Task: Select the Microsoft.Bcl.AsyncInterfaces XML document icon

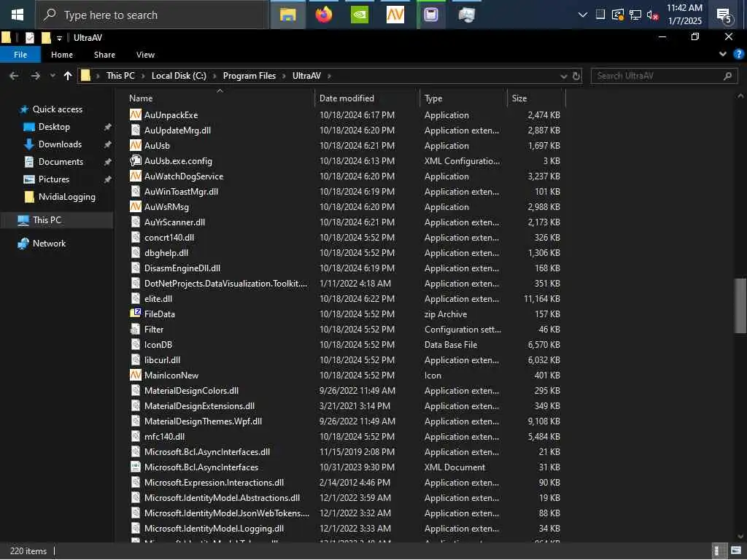Action: pyautogui.click(x=136, y=467)
